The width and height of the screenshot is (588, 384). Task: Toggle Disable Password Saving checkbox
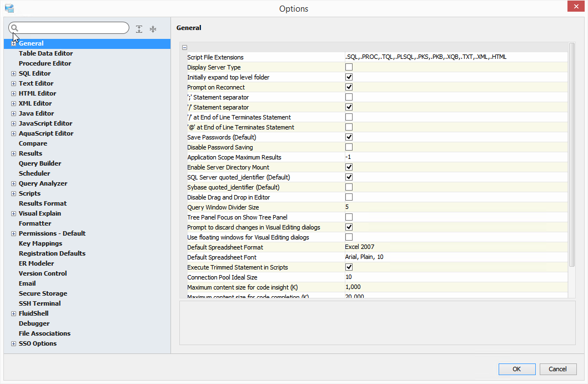[x=349, y=147]
